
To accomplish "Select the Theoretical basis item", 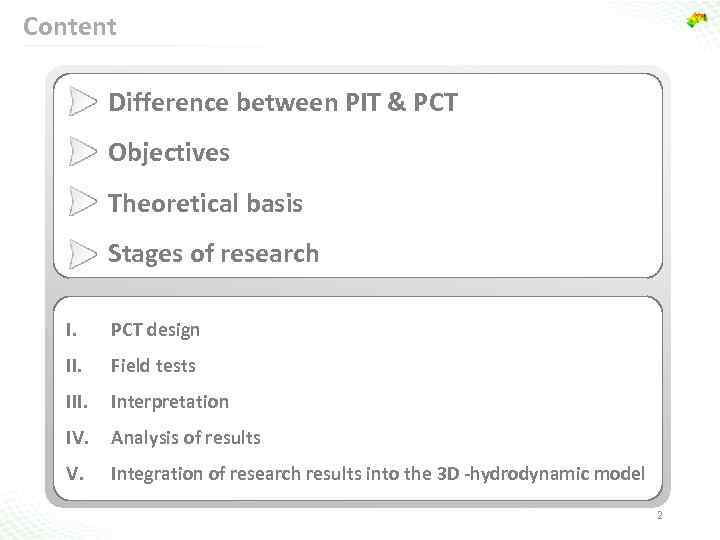I will tap(205, 204).
